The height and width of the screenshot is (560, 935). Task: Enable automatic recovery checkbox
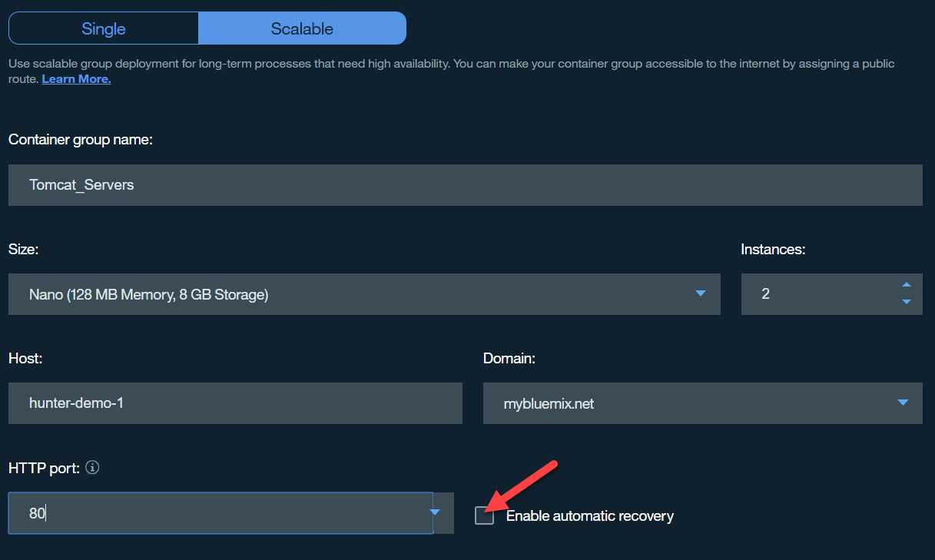(484, 516)
